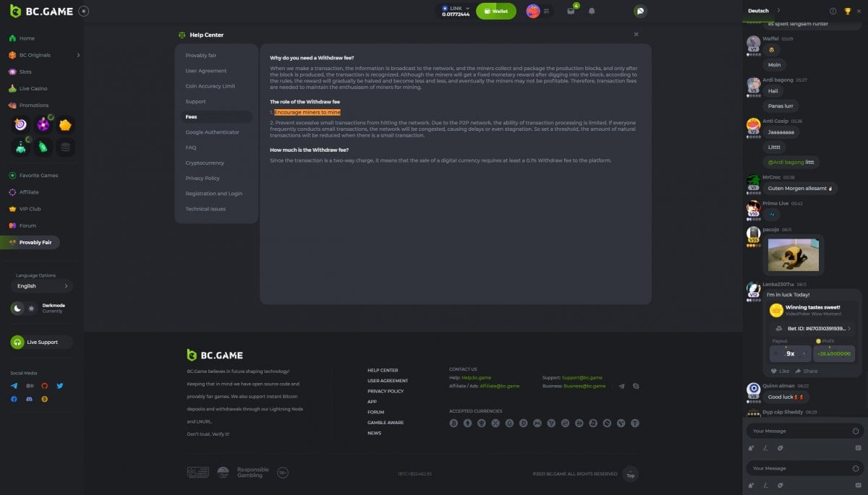Click the first Your Message chat input

tap(794, 431)
